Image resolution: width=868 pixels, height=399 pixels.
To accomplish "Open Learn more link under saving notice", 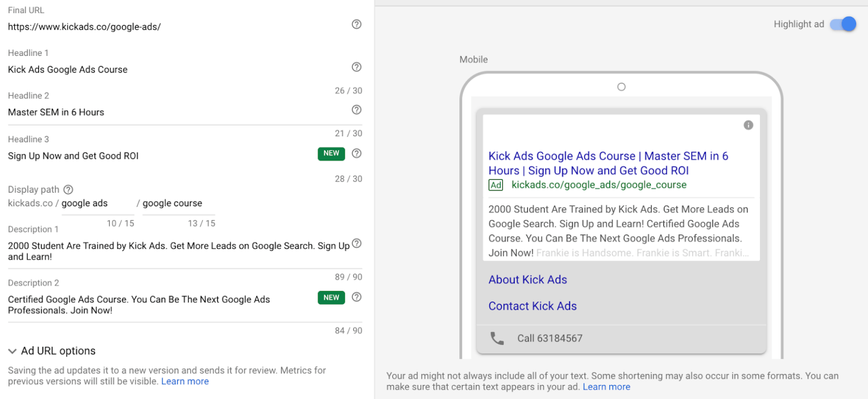I will pyautogui.click(x=185, y=381).
